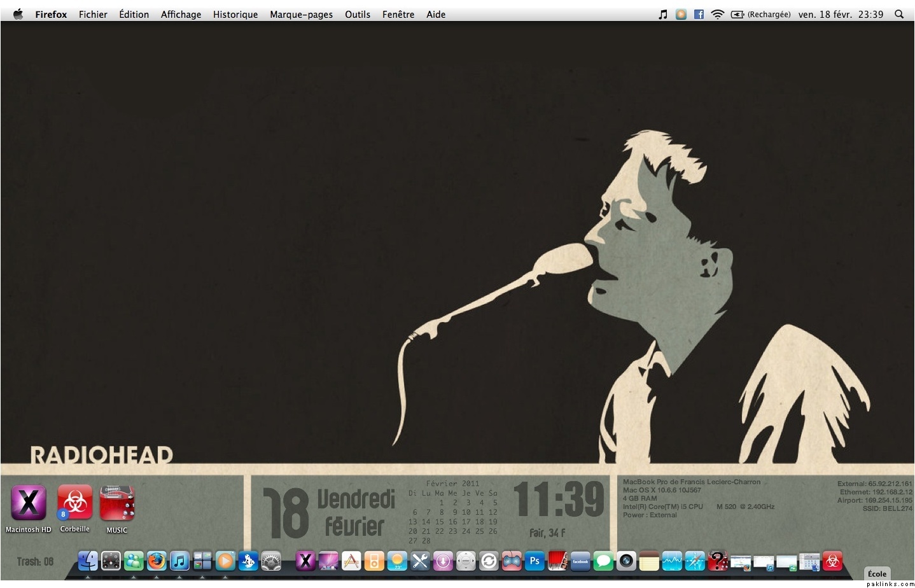Open the yellow Notes dock icon
The height and width of the screenshot is (588, 915).
649,561
